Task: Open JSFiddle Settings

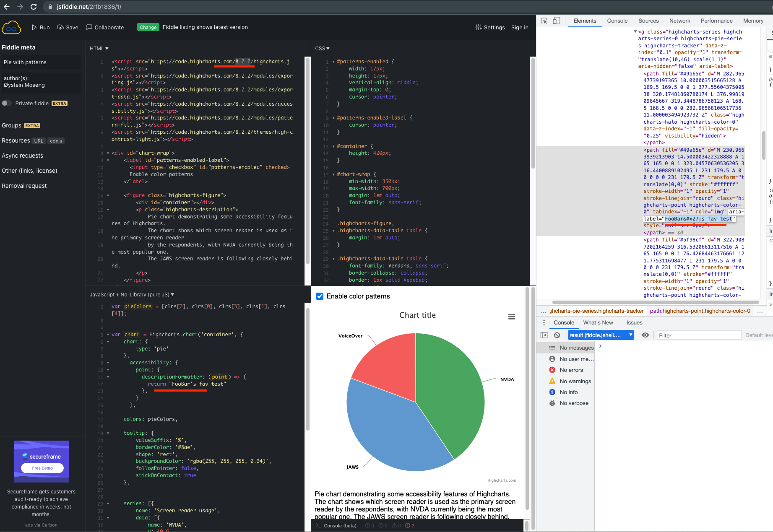Action: pos(490,27)
